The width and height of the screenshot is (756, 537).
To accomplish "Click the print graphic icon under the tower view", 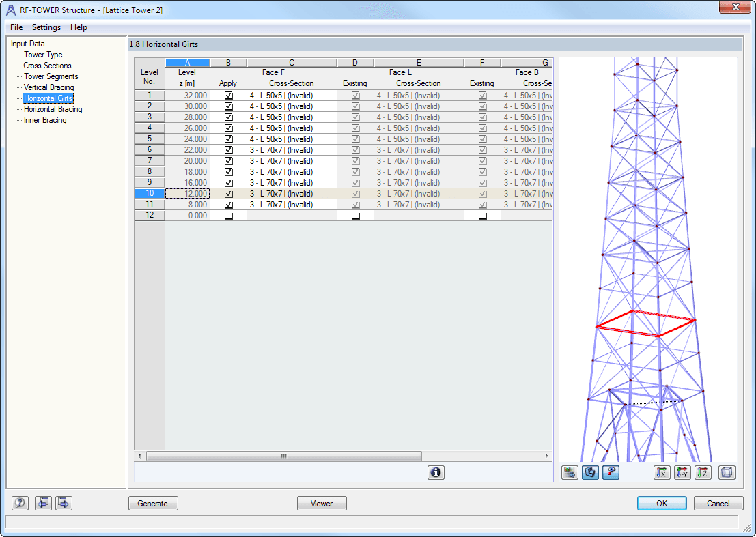I will pos(570,472).
